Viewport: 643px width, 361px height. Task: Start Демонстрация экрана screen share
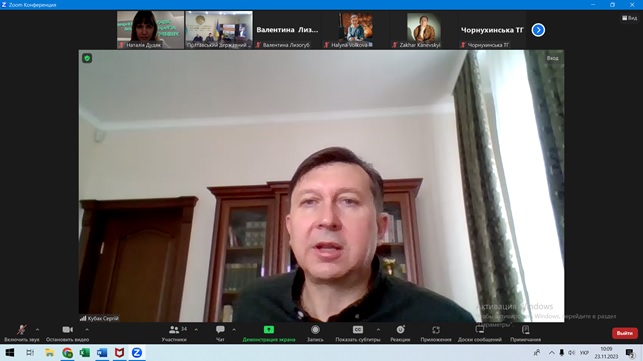269,333
